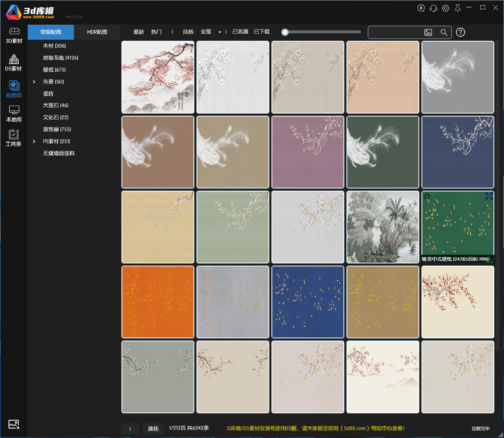Select the purple background blossom branch thumbnail
This screenshot has height=438, width=504.
pos(308,152)
